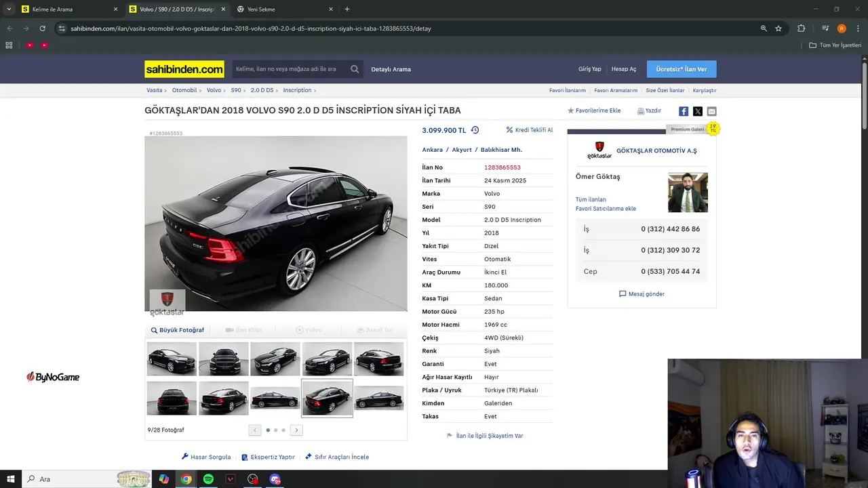868x488 pixels.
Task: Open first YouTube bookmark icon
Action: 30,45
